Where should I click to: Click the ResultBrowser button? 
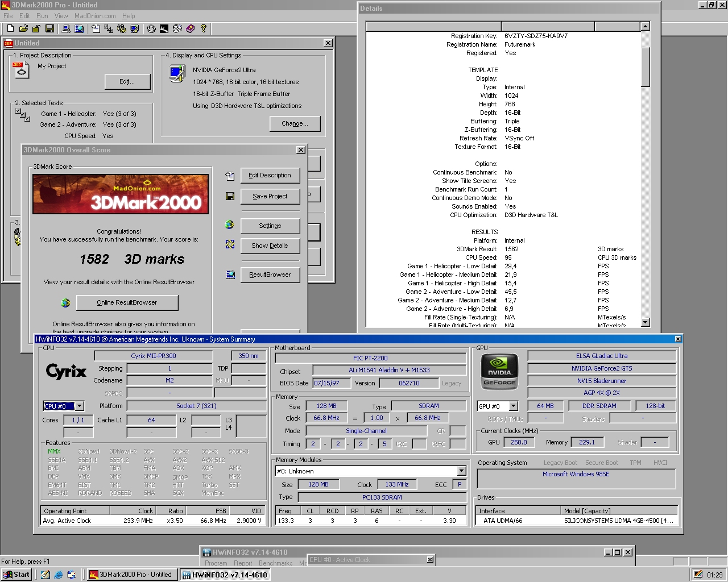coord(270,275)
